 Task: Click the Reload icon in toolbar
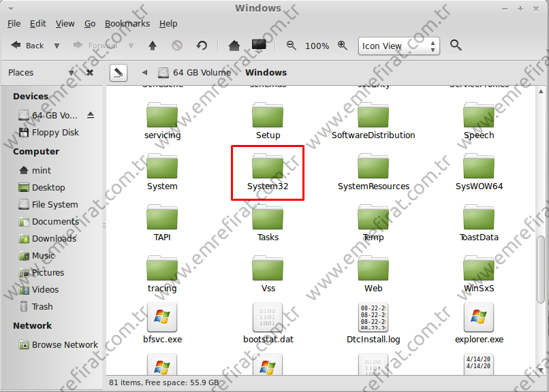click(x=202, y=46)
